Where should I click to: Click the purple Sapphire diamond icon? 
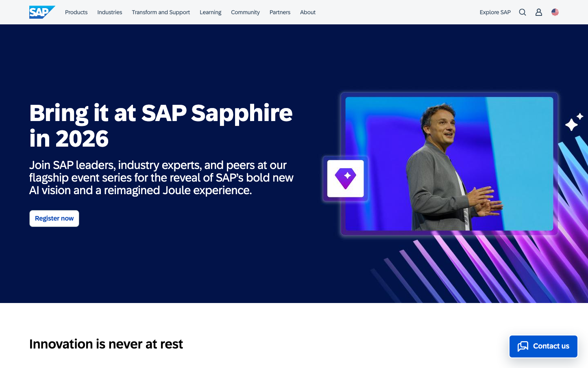coord(346,179)
